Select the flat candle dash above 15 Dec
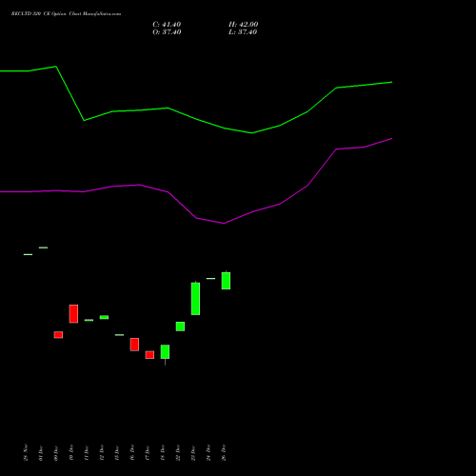The width and height of the screenshot is (476, 476). [119, 335]
